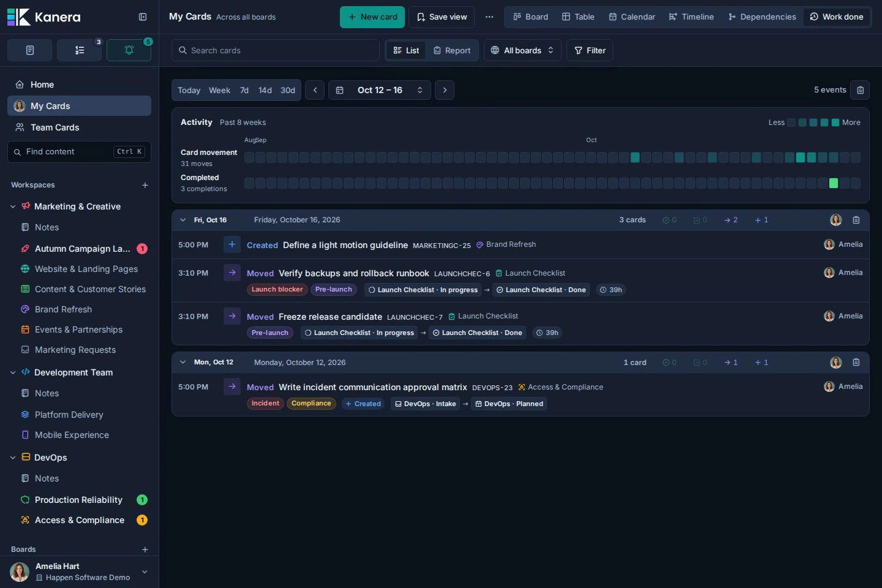Viewport: 882px width, 588px height.
Task: Click the Save view button
Action: point(442,17)
